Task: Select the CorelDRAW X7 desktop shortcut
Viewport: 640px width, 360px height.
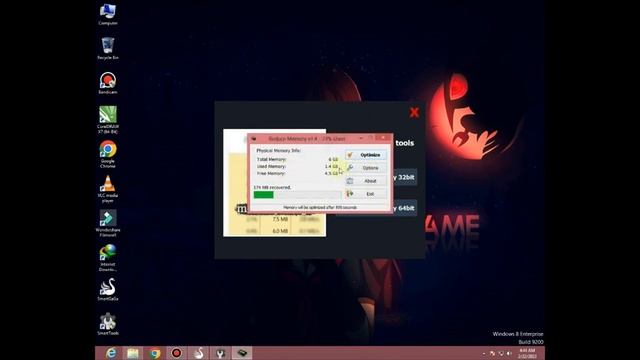Action: pos(108,120)
